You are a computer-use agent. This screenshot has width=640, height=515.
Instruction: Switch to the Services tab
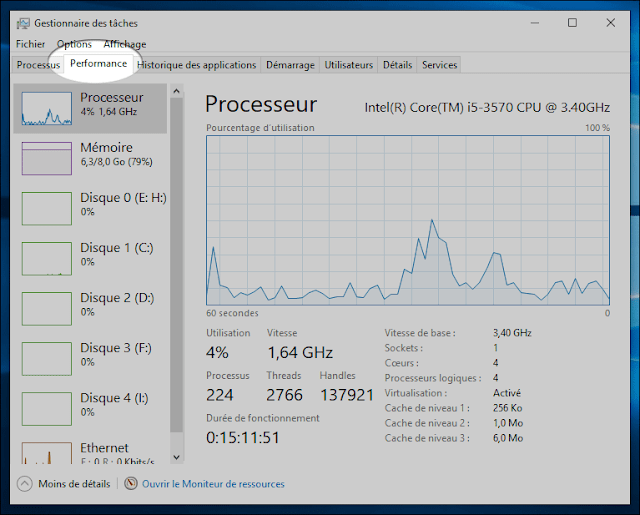(x=439, y=65)
